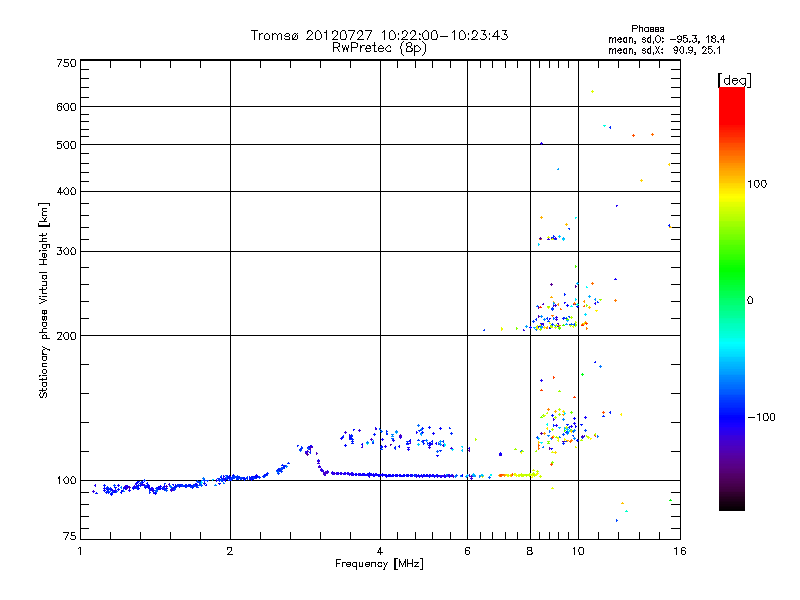Click the rainbow phase colorbar

[732, 298]
